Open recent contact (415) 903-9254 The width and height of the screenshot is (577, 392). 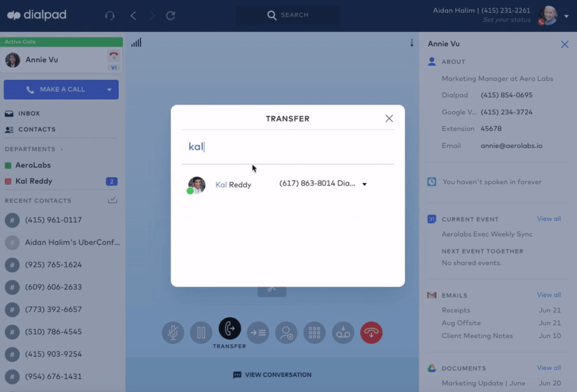pos(53,354)
